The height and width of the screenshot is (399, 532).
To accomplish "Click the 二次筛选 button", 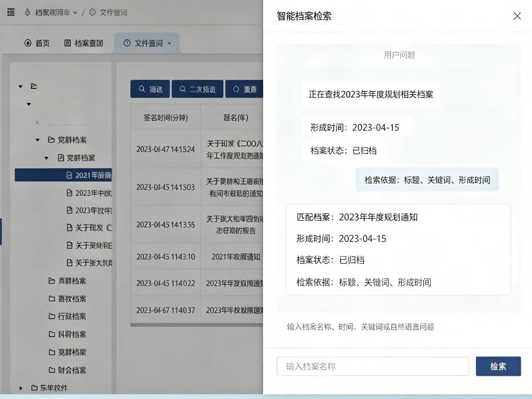I will point(197,89).
